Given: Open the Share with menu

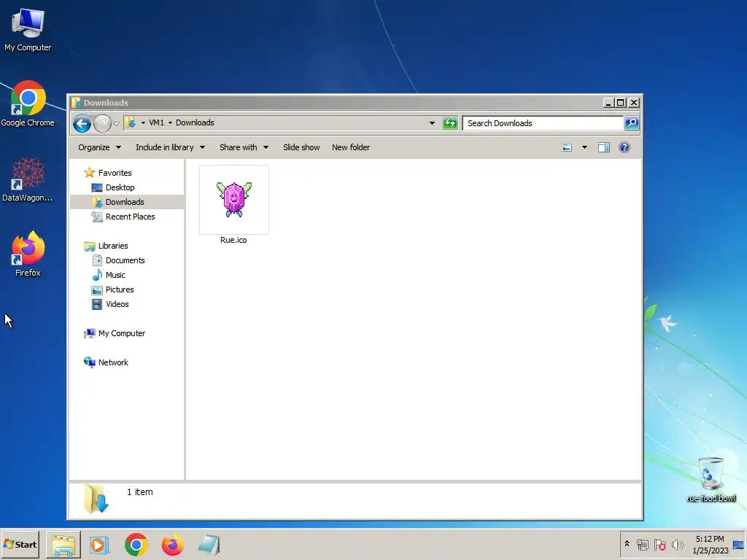Looking at the screenshot, I should tap(244, 147).
